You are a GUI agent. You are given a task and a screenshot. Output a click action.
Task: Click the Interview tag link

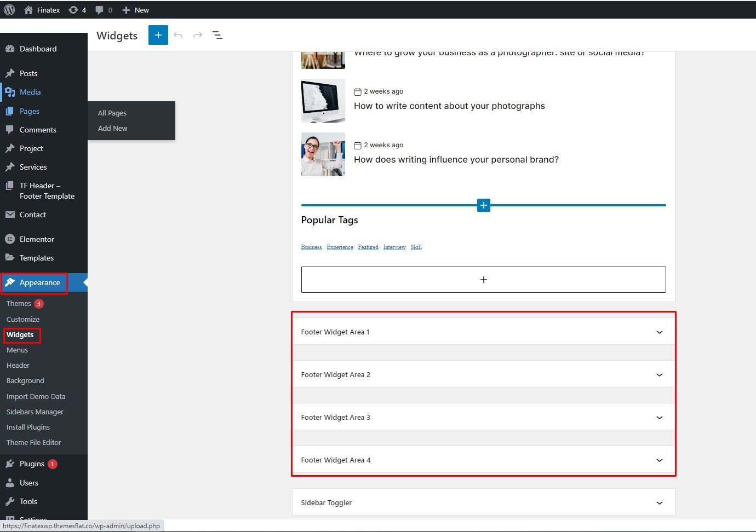394,247
